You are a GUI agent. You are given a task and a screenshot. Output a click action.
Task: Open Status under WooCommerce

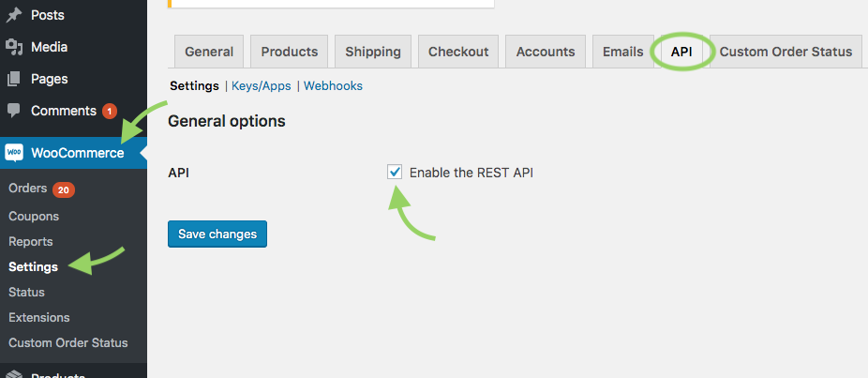26,292
